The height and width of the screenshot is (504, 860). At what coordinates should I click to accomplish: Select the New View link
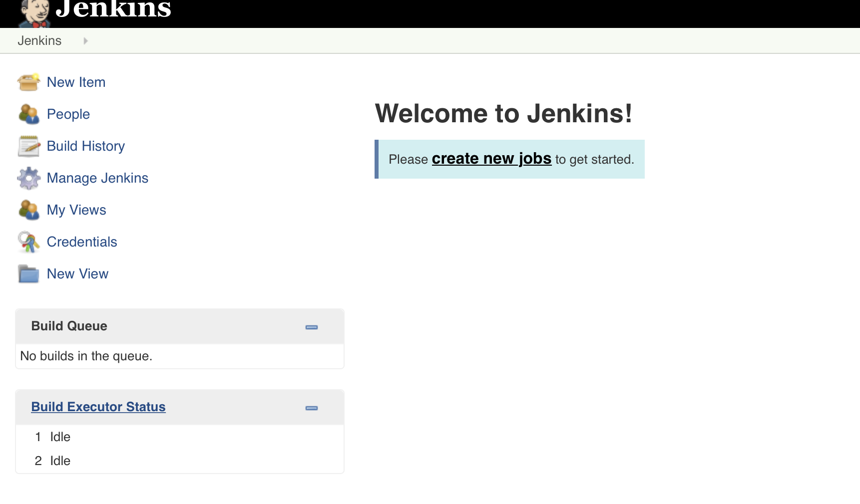point(77,274)
